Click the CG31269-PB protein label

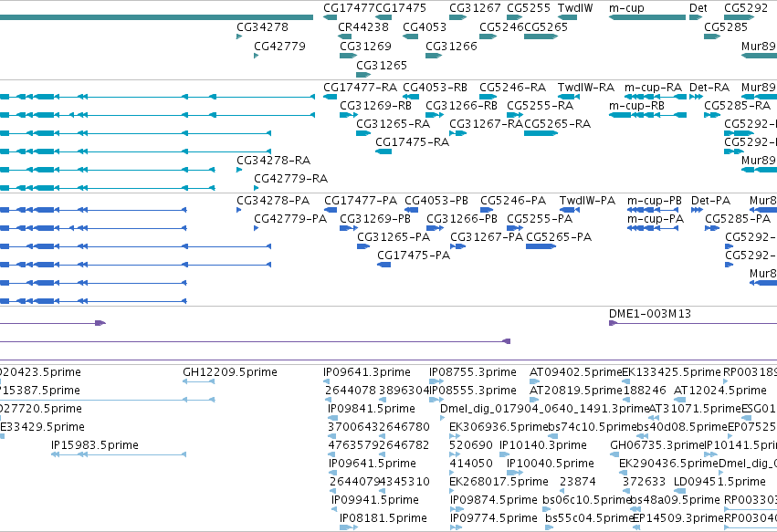[375, 219]
